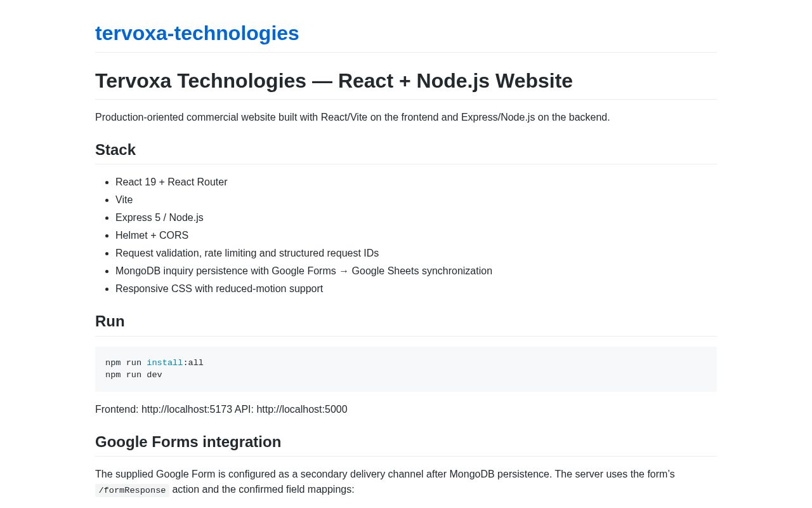Click the 'Run' section heading

(110, 321)
